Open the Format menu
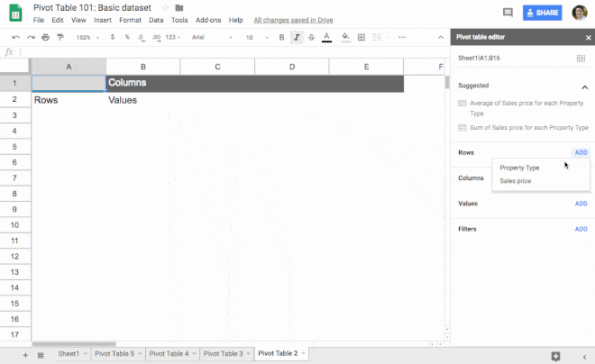595x364 pixels. pyautogui.click(x=130, y=20)
